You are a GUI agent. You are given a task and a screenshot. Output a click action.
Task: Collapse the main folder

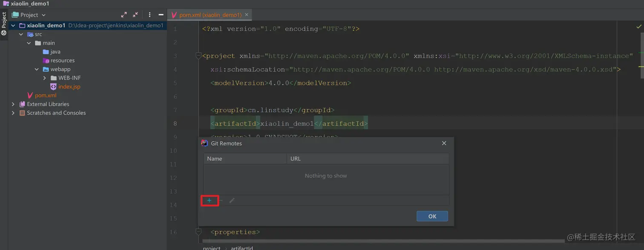click(x=29, y=43)
